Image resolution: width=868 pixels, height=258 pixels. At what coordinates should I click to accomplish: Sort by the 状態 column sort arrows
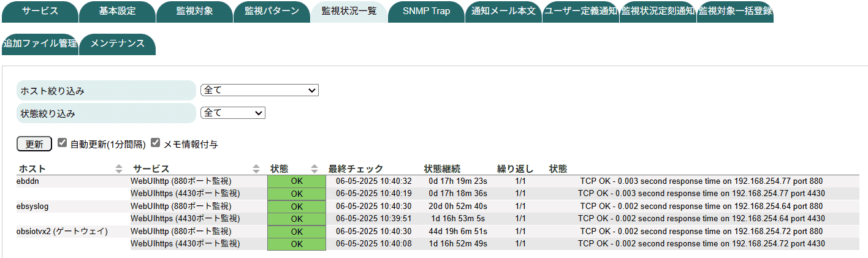click(314, 169)
